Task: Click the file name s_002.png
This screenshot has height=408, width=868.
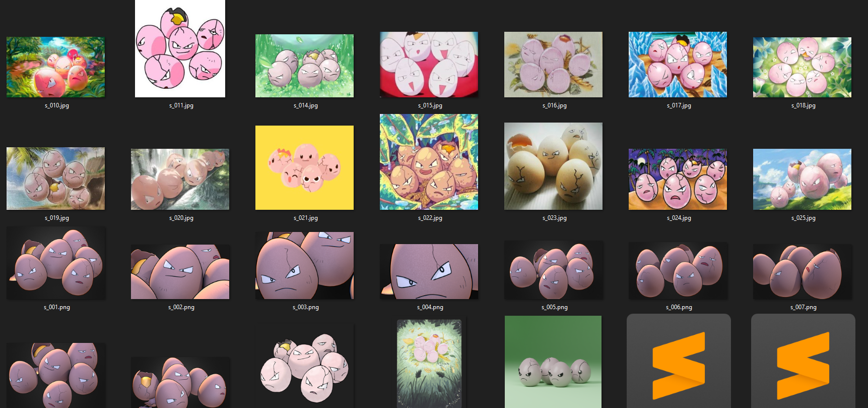Action: [x=181, y=307]
